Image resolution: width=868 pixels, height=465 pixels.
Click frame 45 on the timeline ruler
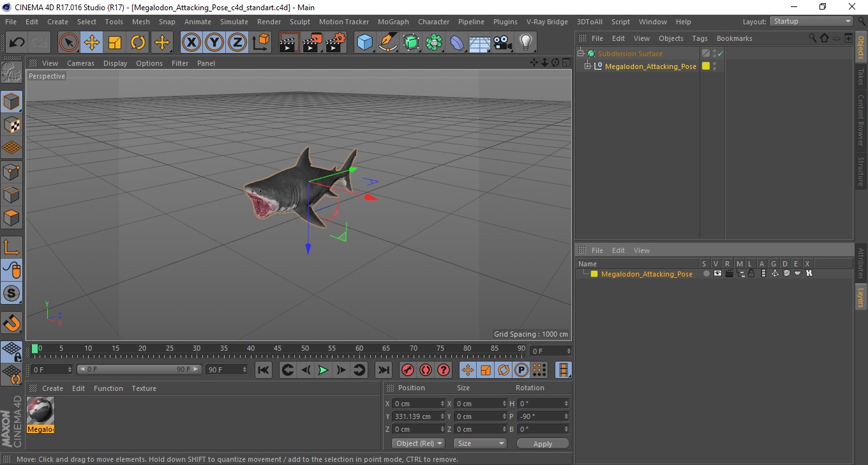point(278,349)
